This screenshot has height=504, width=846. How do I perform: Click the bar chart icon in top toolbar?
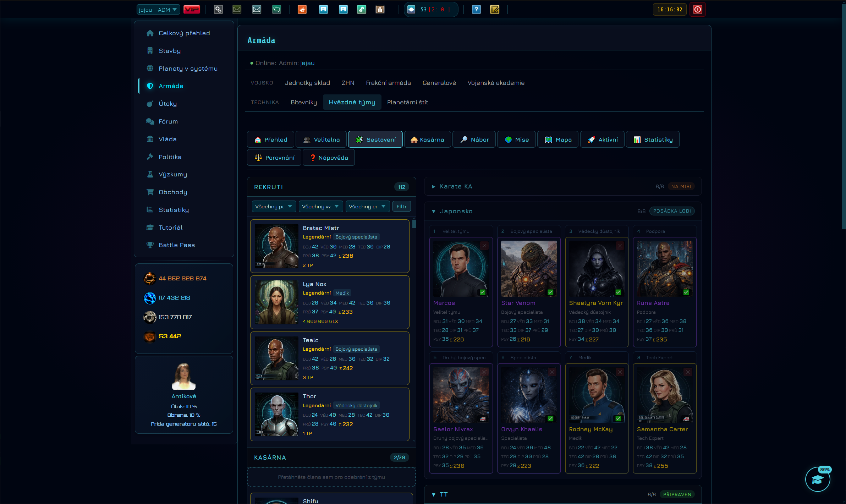coord(380,10)
